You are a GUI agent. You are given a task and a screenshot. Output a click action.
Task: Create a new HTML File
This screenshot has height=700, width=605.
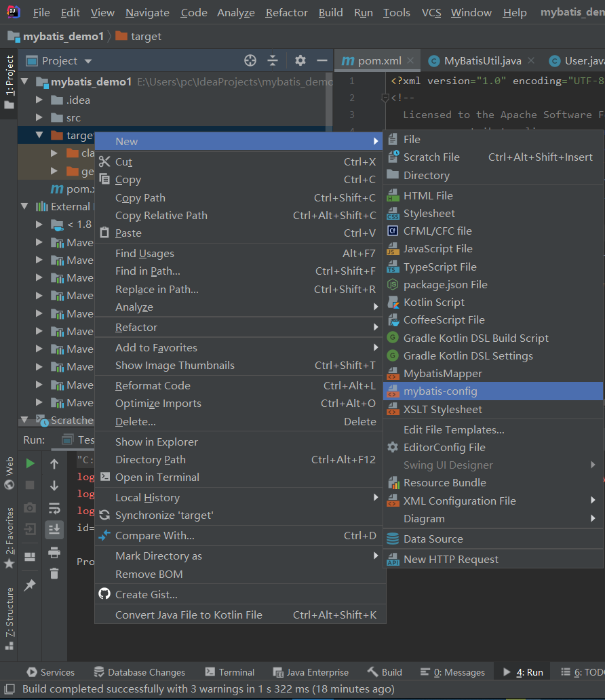click(x=493, y=195)
